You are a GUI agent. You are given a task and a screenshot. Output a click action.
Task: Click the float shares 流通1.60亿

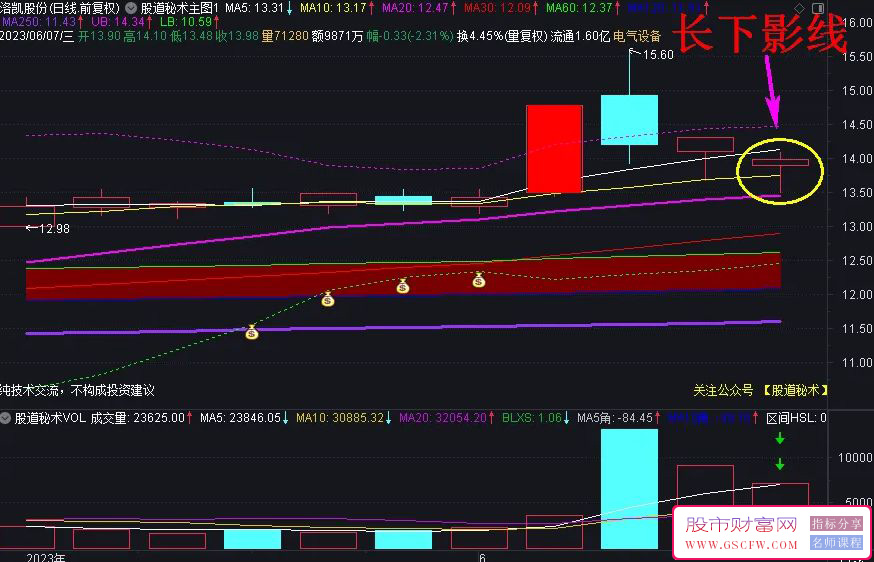pyautogui.click(x=580, y=37)
